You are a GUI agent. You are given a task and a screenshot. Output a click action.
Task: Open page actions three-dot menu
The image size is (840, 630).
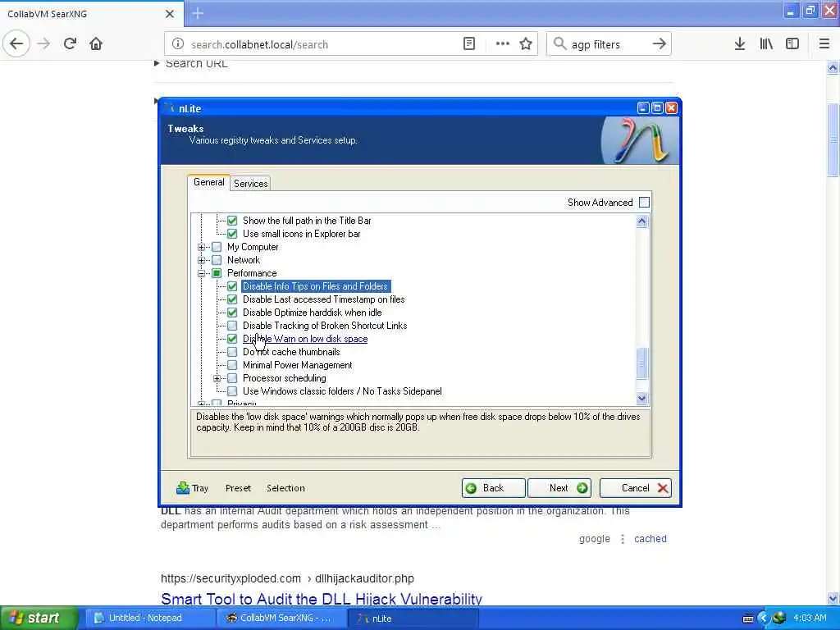point(503,44)
